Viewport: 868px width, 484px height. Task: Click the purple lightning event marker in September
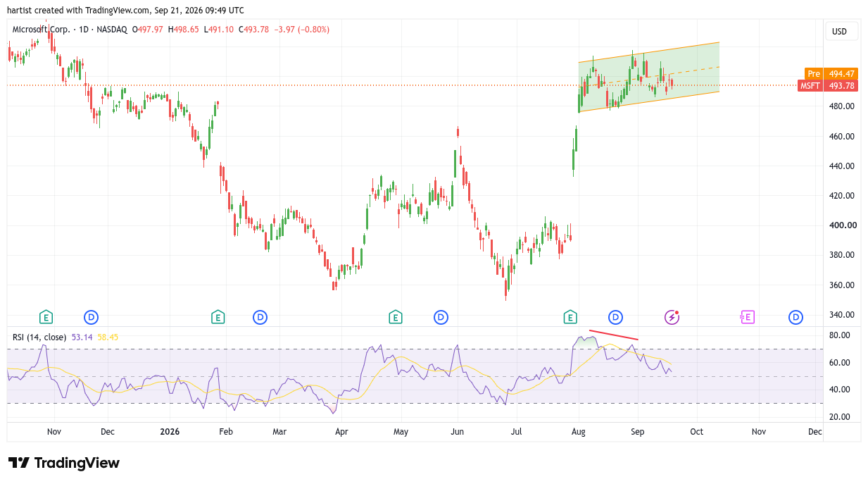[672, 317]
